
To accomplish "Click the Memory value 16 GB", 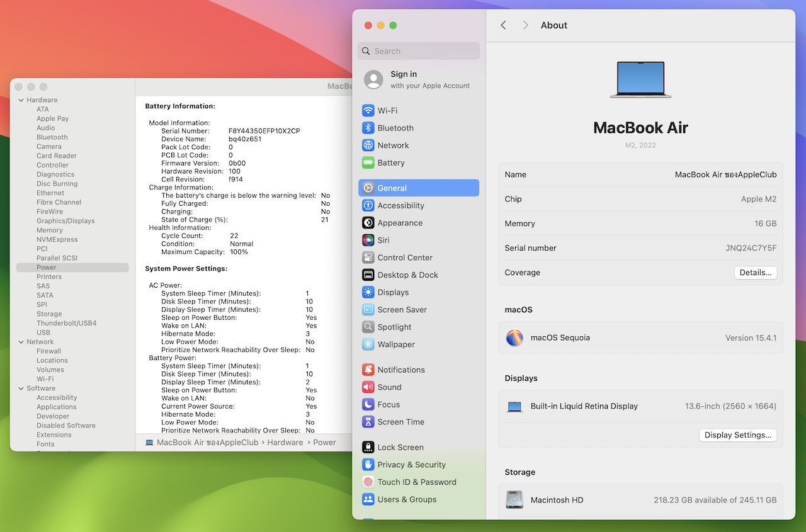I will point(764,224).
